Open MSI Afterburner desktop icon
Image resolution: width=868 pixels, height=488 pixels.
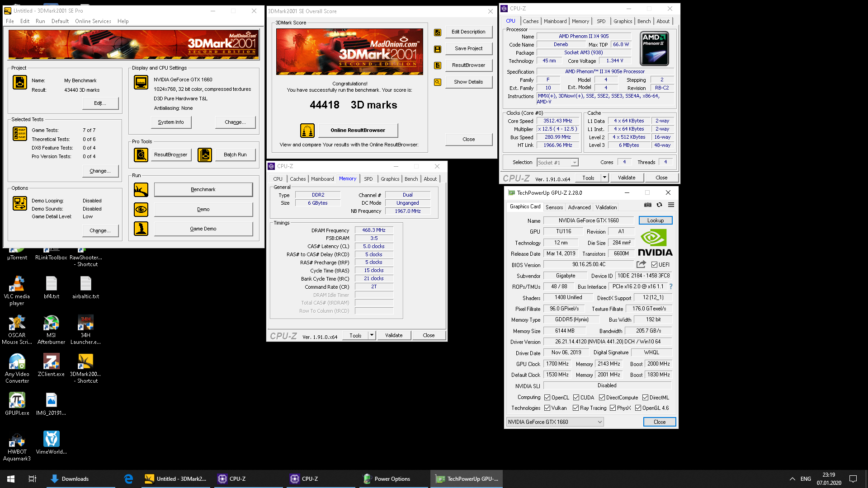pos(51,330)
